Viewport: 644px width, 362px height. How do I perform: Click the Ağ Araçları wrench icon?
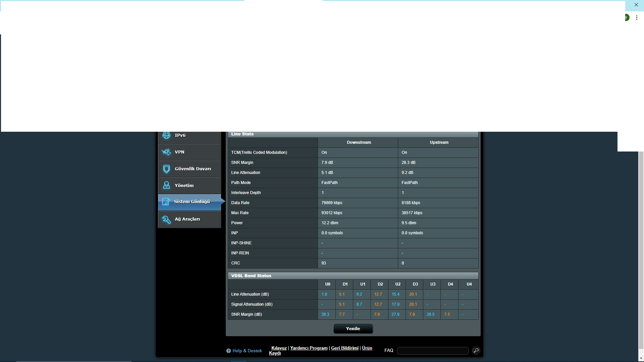(x=166, y=219)
